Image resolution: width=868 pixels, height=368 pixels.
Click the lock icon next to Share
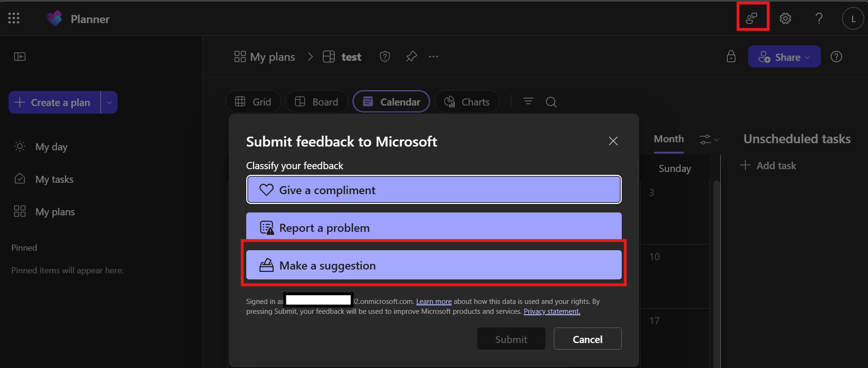[731, 57]
